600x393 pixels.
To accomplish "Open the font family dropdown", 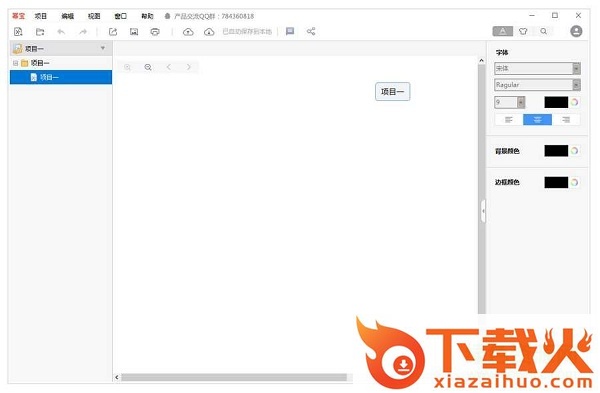I will (537, 68).
